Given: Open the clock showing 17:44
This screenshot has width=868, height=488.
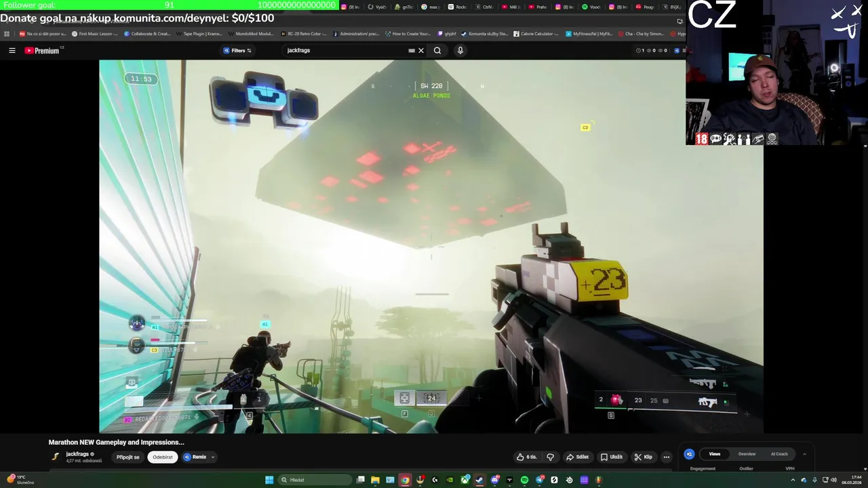Looking at the screenshot, I should click(852, 480).
